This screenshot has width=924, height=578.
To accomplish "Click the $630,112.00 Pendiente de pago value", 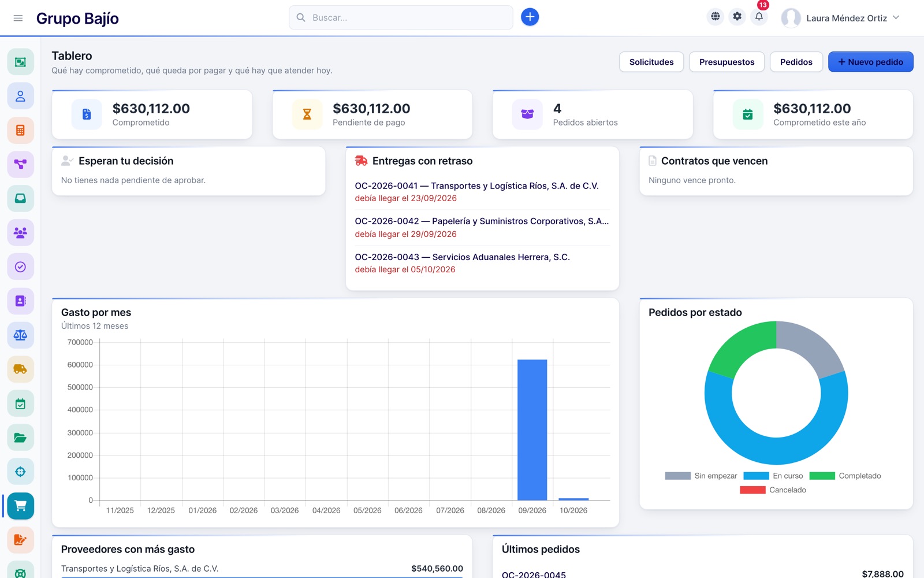I will pos(371,108).
